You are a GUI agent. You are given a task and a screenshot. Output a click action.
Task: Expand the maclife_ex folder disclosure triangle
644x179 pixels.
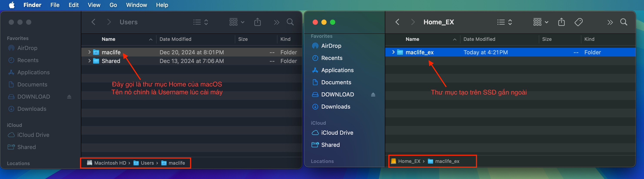tap(393, 52)
